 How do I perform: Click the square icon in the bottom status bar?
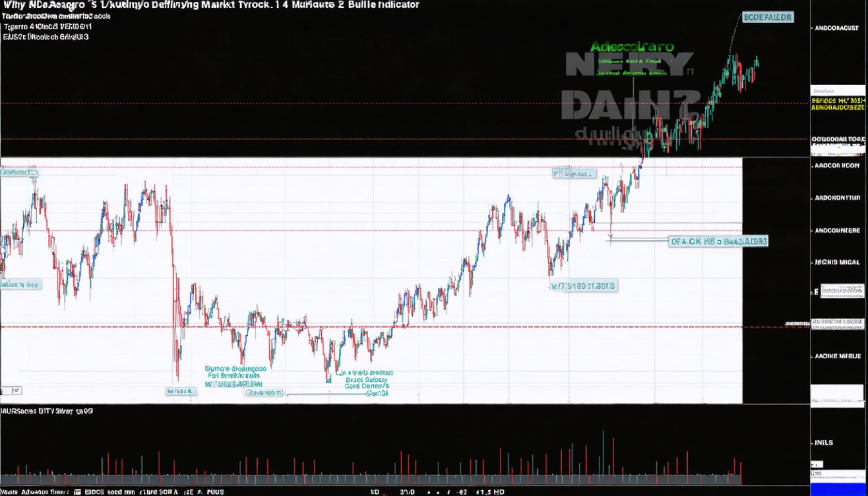pyautogui.click(x=77, y=492)
